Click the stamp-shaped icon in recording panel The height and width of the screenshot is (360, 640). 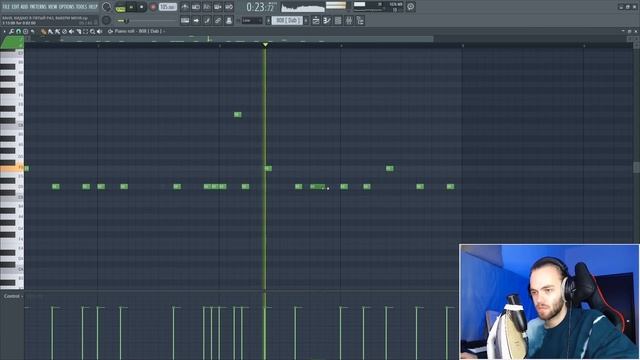pos(229,20)
